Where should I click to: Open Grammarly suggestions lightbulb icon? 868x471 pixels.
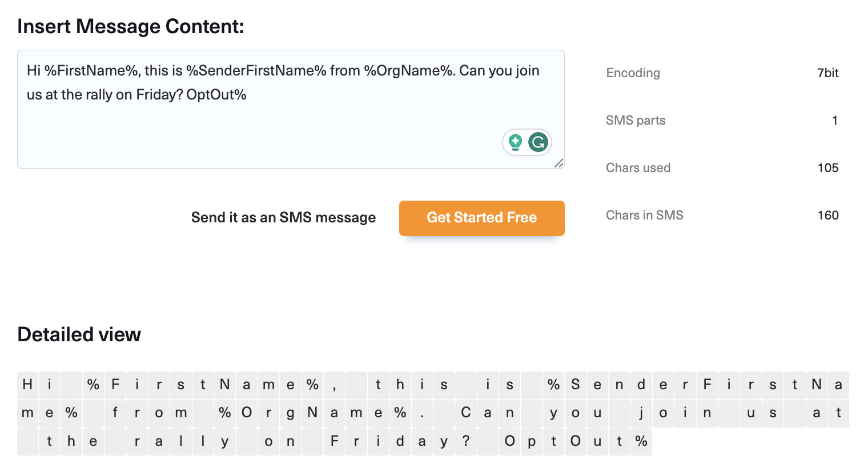tap(516, 142)
